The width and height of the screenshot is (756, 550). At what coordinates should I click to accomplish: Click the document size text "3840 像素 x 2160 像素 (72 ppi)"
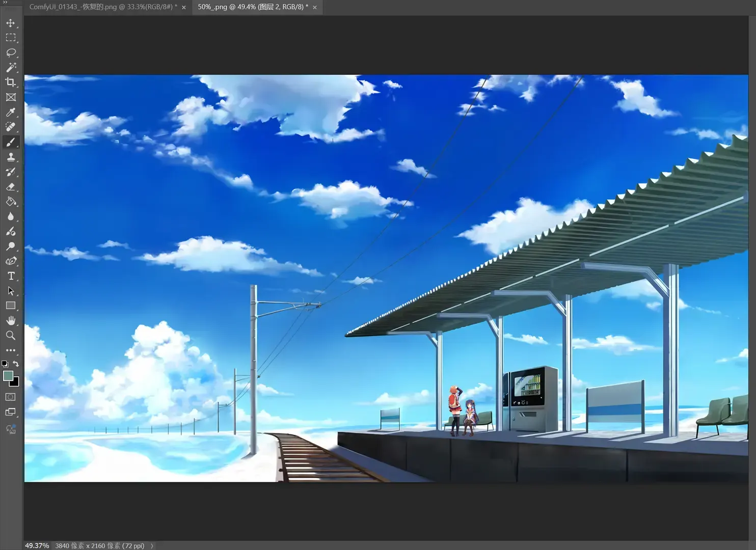(100, 546)
